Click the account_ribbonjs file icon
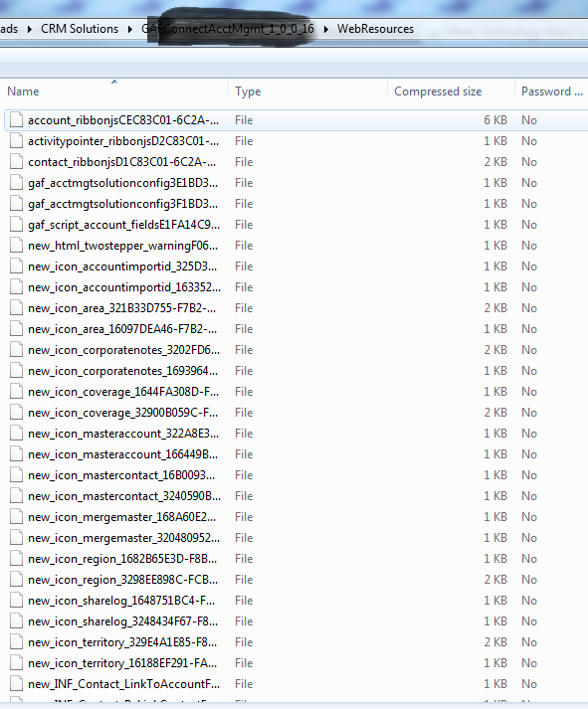Screen dimensions: 588x709 tap(16, 120)
